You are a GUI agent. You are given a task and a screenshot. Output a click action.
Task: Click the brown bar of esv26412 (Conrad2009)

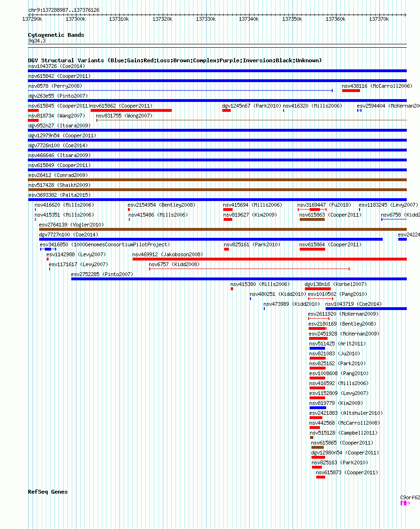[x=217, y=180]
